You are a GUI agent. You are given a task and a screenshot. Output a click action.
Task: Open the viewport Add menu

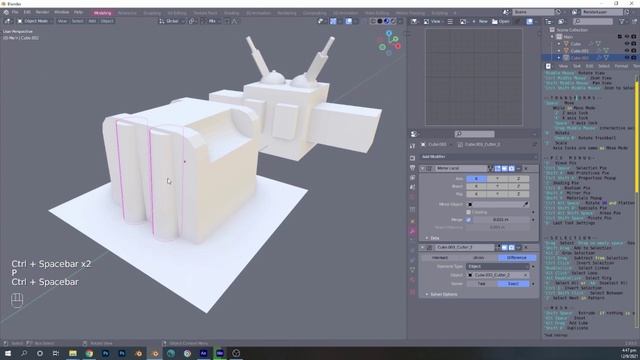pyautogui.click(x=92, y=21)
